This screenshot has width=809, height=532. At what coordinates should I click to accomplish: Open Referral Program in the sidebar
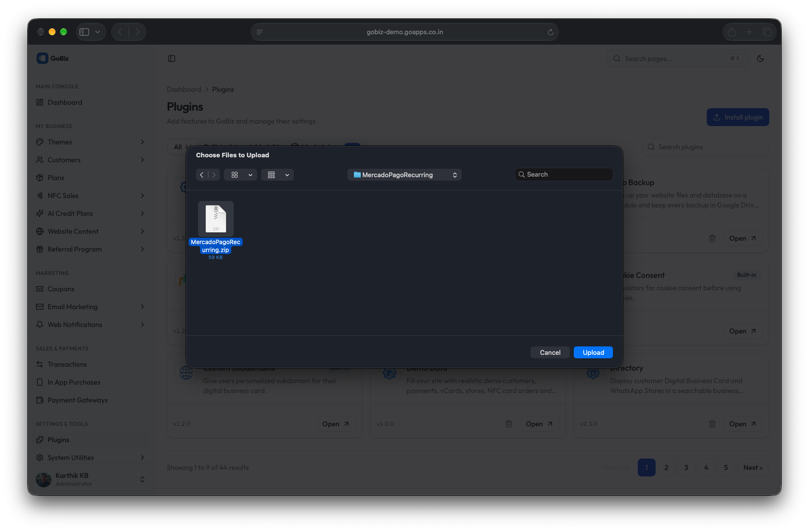click(90, 249)
